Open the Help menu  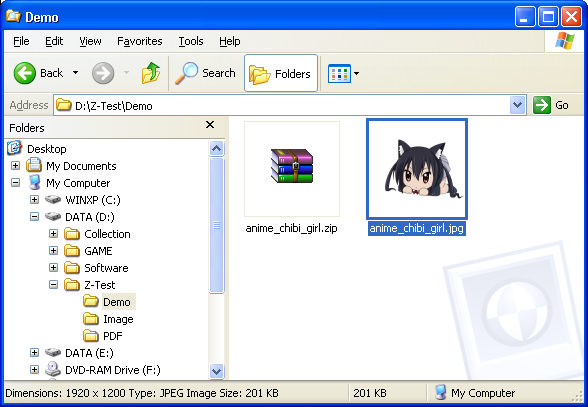click(230, 41)
